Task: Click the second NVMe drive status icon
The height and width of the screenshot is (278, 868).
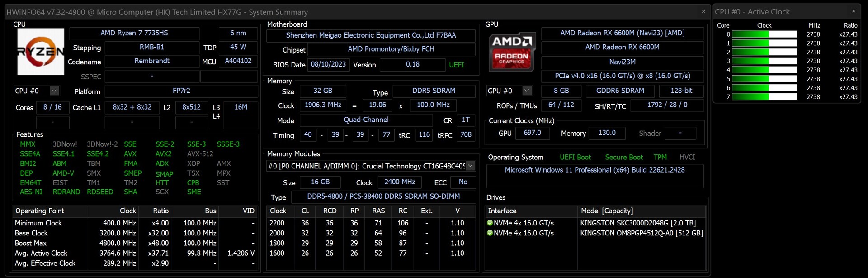Action: 490,233
